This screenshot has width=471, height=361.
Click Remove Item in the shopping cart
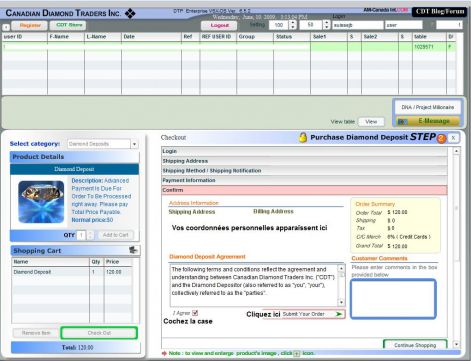point(36,333)
